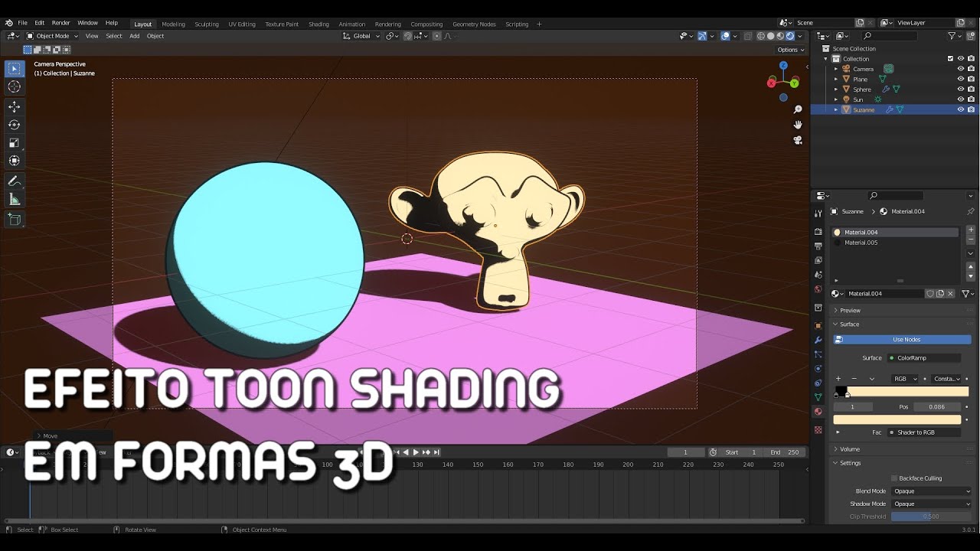Toggle the snapping magnet button
Viewport: 980px width, 551px height.
[409, 36]
